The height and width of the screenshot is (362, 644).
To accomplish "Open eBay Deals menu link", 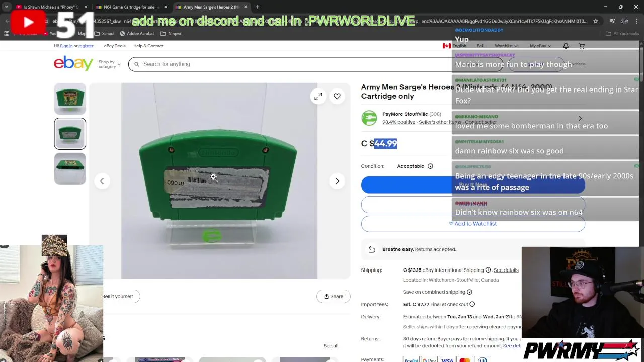I will tap(115, 46).
